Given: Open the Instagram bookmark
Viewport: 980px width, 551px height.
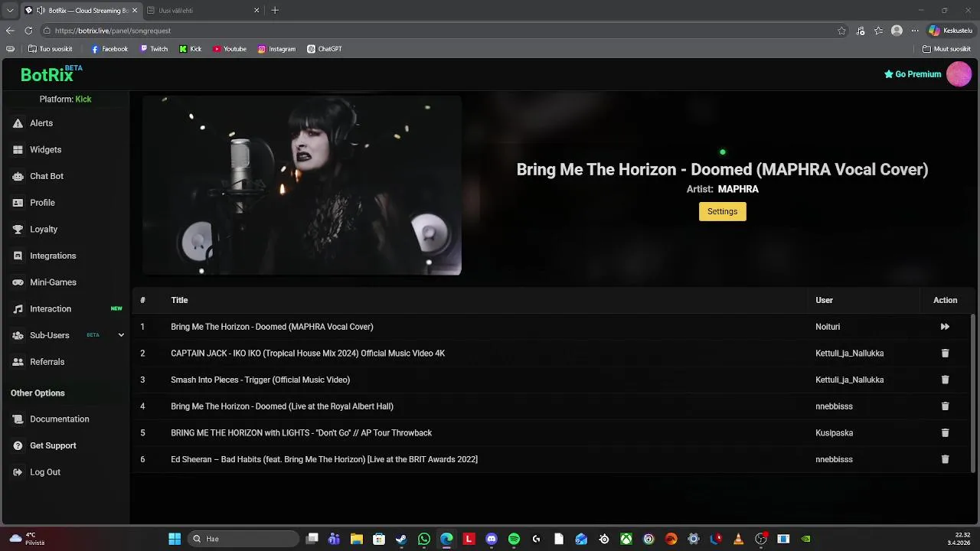Looking at the screenshot, I should (276, 49).
